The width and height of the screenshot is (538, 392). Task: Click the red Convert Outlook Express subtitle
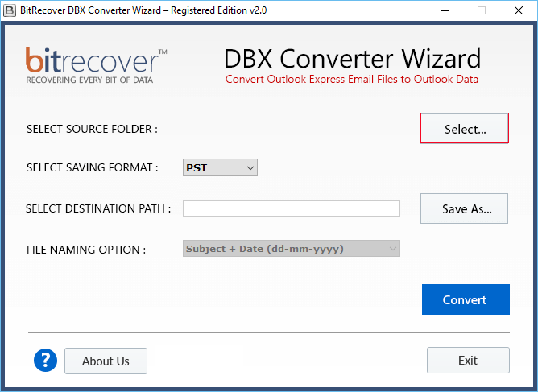pyautogui.click(x=352, y=79)
